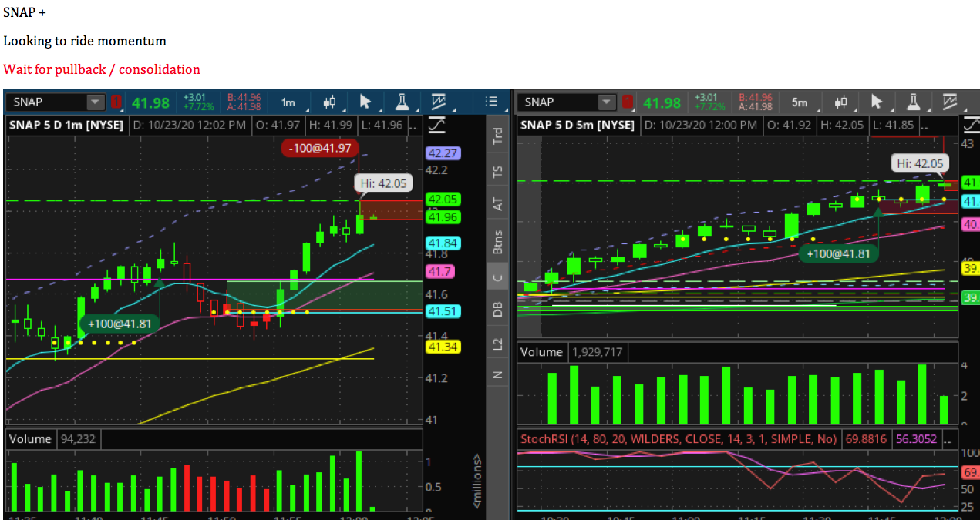Viewport: 980px width, 520px height.
Task: Click StochRSI study label in right chart
Action: click(679, 438)
